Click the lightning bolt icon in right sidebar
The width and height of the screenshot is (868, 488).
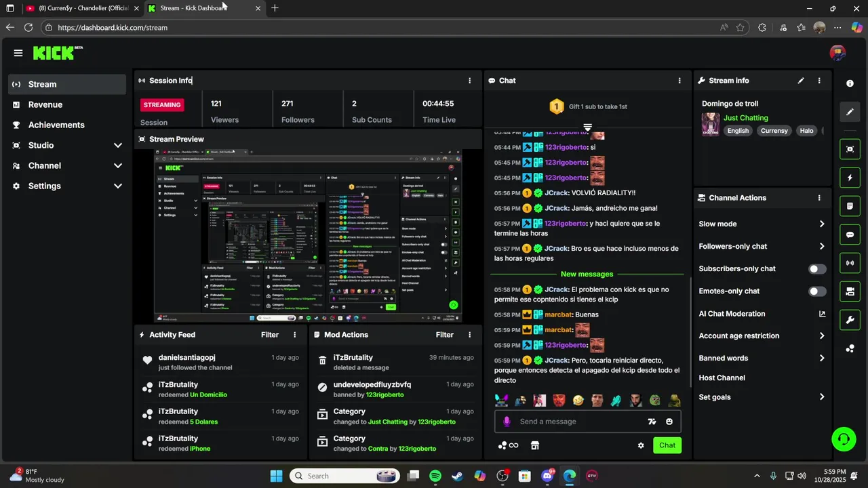pyautogui.click(x=850, y=178)
